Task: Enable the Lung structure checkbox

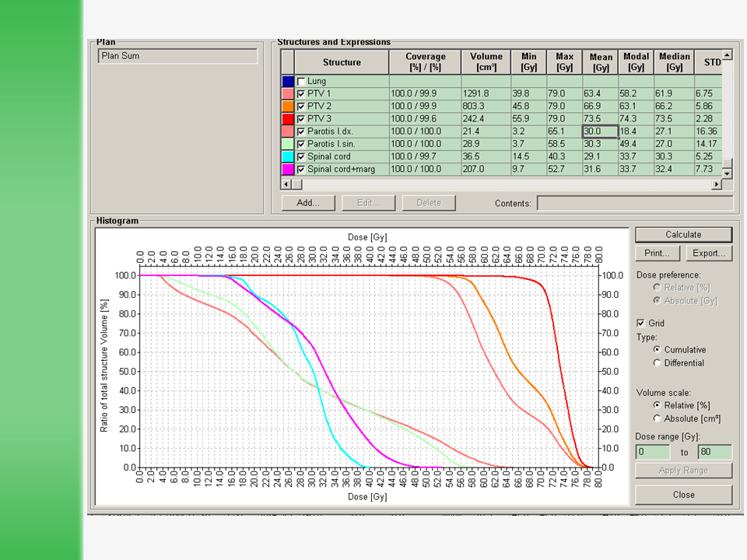Action: [301, 81]
